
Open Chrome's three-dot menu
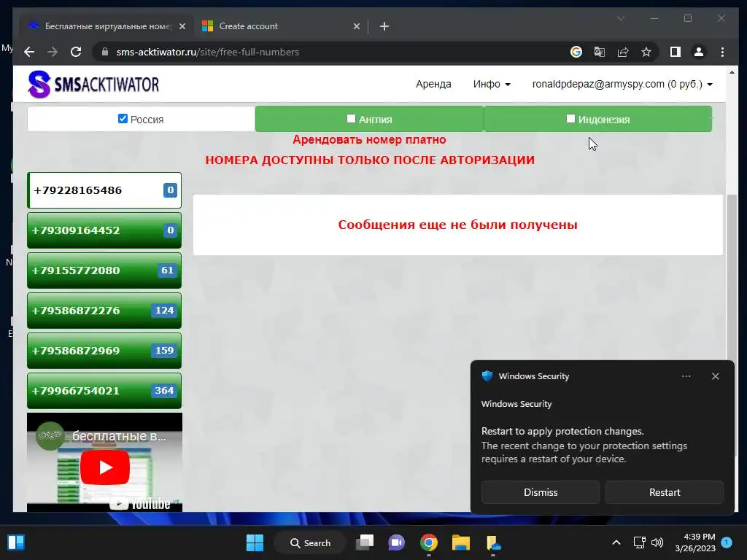(722, 52)
